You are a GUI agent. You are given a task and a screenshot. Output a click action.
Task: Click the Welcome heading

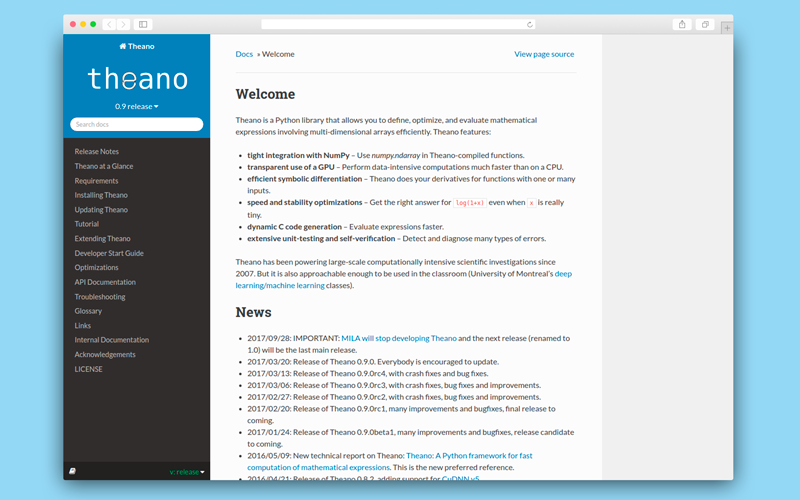[265, 94]
